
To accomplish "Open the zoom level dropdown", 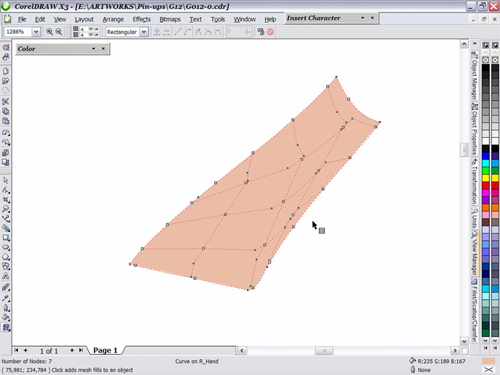I will 36,32.
